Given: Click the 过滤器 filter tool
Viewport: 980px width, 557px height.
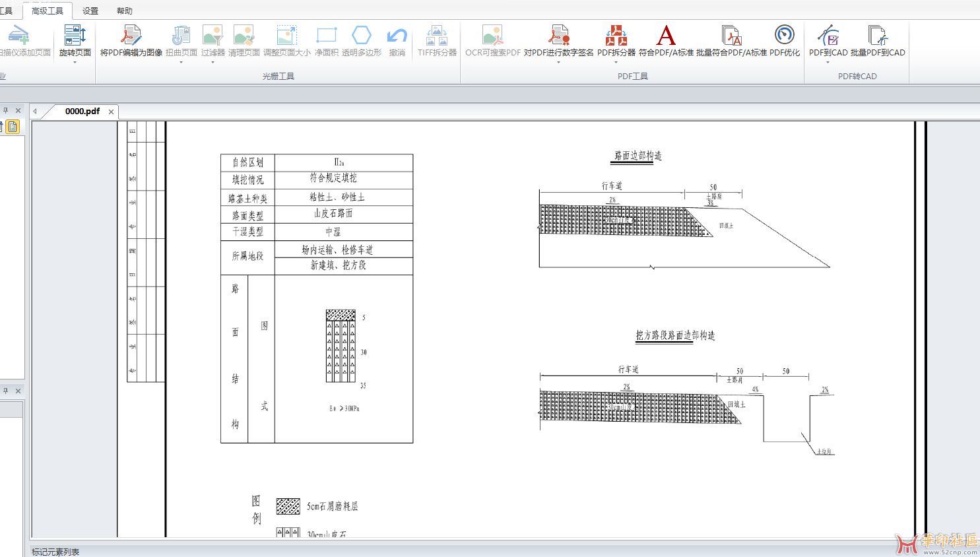Looking at the screenshot, I should [x=212, y=40].
